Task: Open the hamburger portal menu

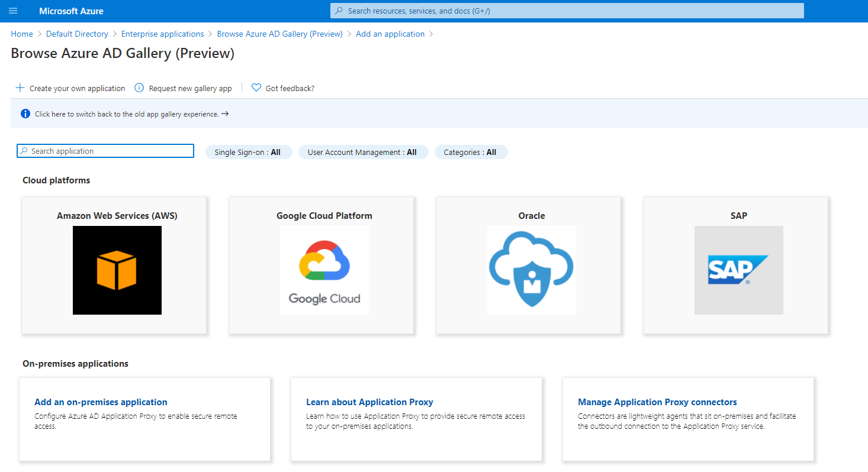Action: [13, 11]
